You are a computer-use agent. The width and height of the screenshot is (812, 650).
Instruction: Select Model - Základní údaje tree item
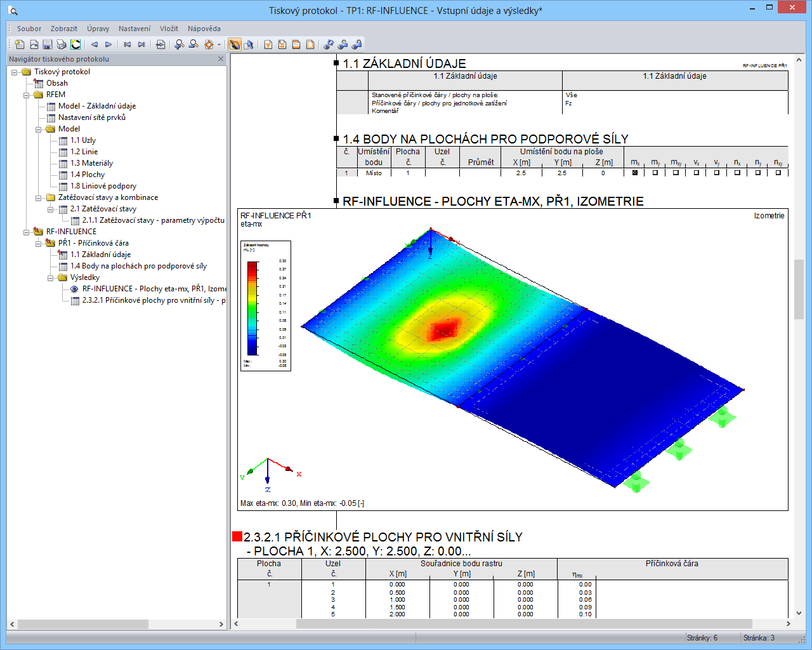[97, 106]
